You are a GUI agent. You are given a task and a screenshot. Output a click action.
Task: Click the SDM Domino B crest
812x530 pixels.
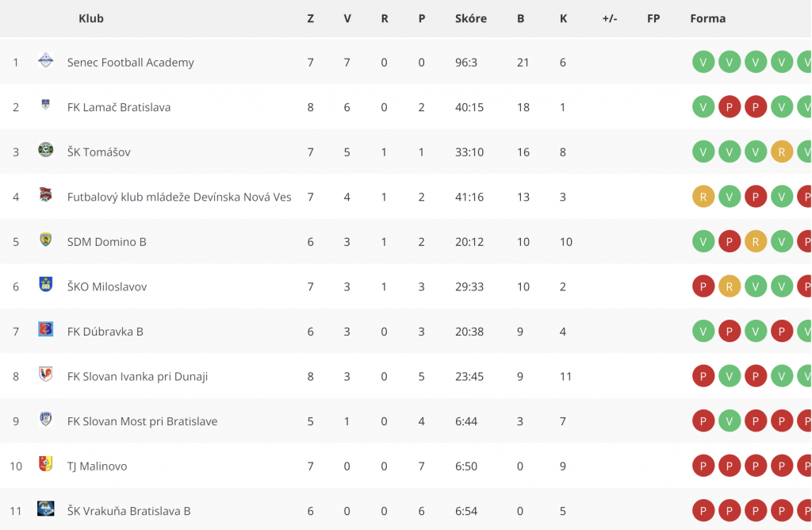click(45, 240)
